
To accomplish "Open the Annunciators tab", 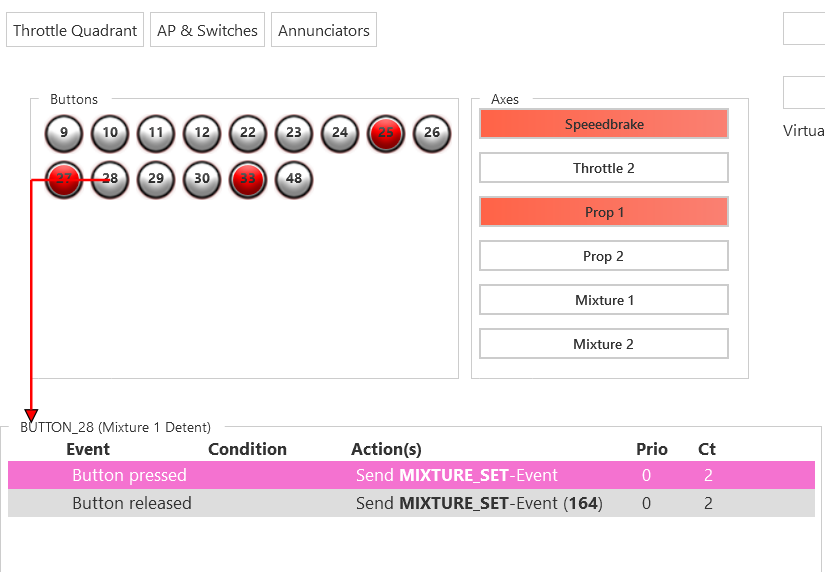I will pyautogui.click(x=324, y=30).
